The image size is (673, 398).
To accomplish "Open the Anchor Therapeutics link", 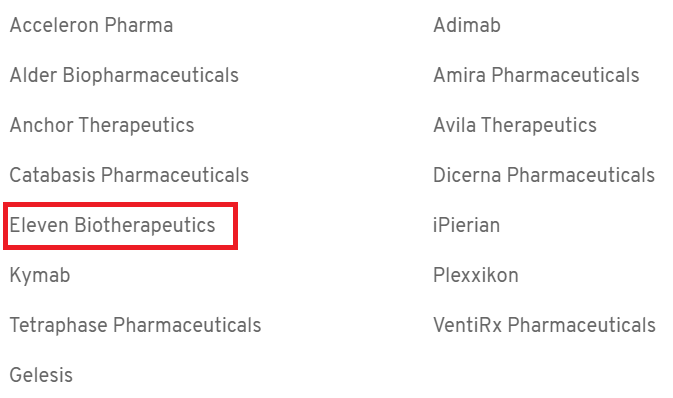I will pyautogui.click(x=102, y=125).
